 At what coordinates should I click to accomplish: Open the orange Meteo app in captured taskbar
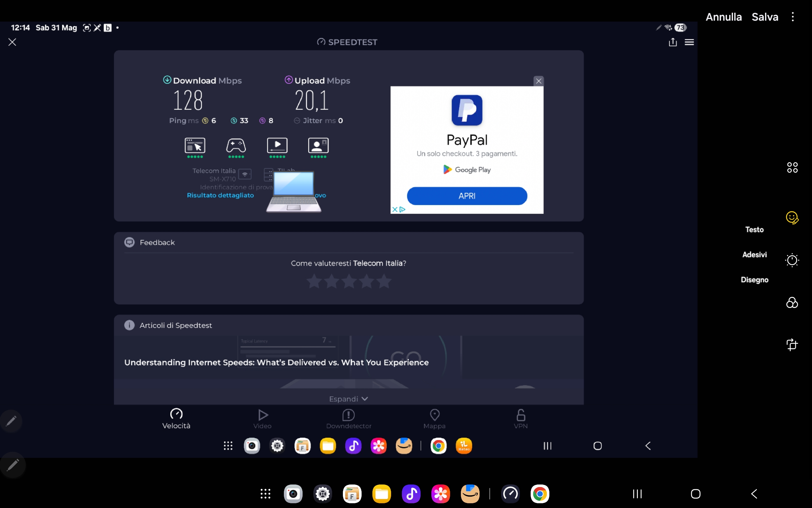(464, 446)
